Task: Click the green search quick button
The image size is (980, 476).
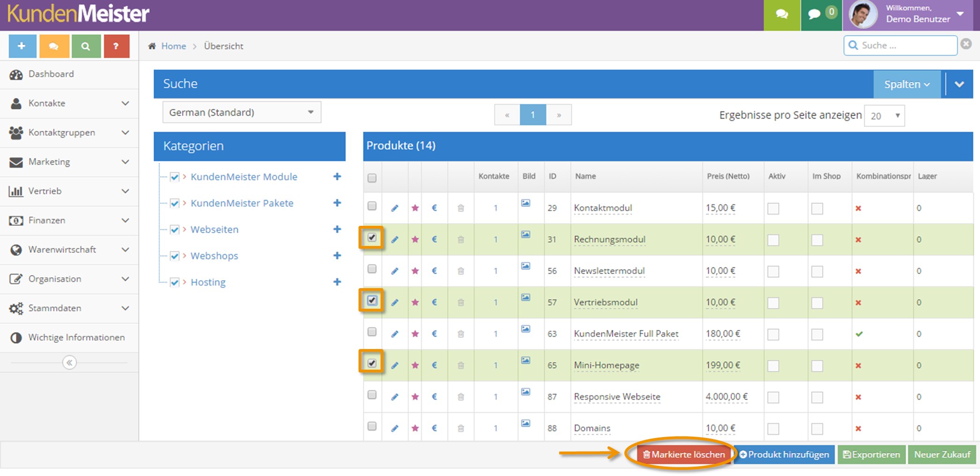Action: pyautogui.click(x=86, y=46)
